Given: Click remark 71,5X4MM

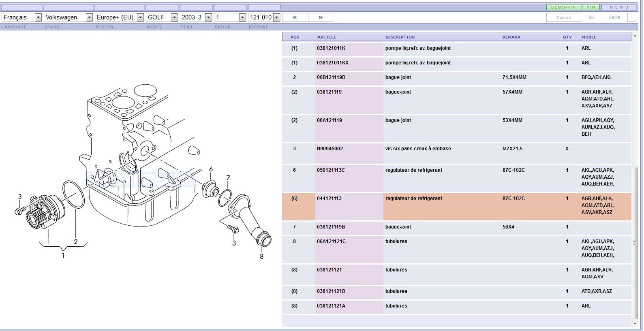Looking at the screenshot, I should pyautogui.click(x=514, y=77).
